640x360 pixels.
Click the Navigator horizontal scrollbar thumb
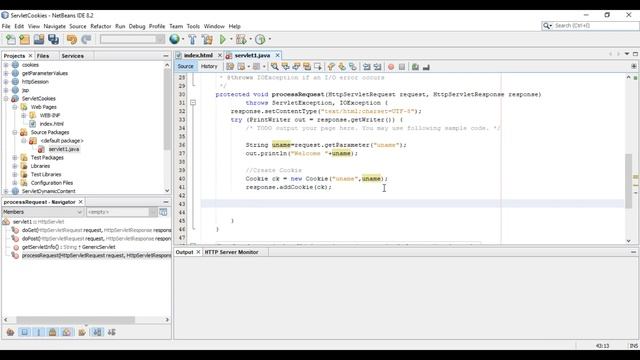point(76,320)
